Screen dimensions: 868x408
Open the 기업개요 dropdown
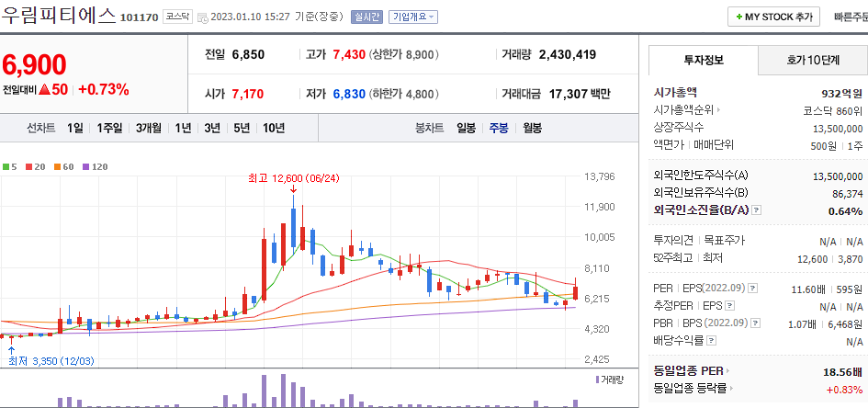pos(413,17)
